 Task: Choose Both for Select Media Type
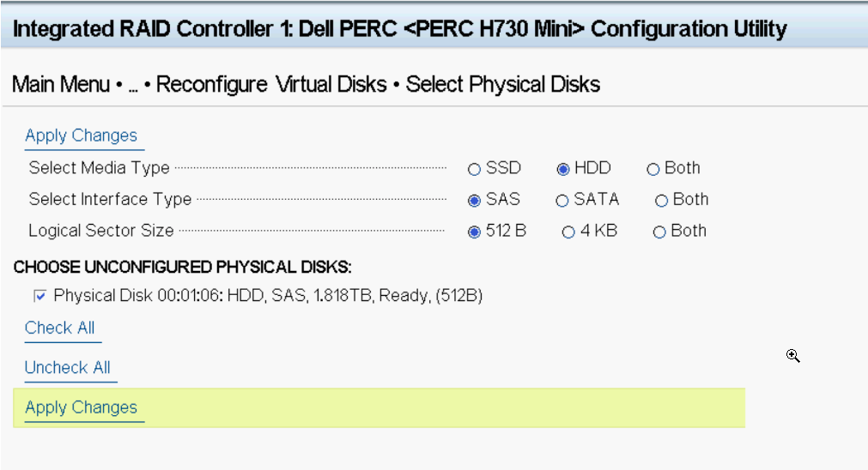pos(653,169)
